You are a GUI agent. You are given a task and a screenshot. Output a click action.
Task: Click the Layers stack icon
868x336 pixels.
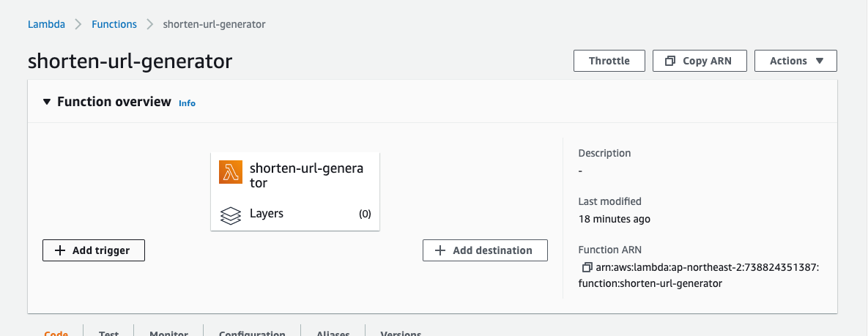[231, 215]
